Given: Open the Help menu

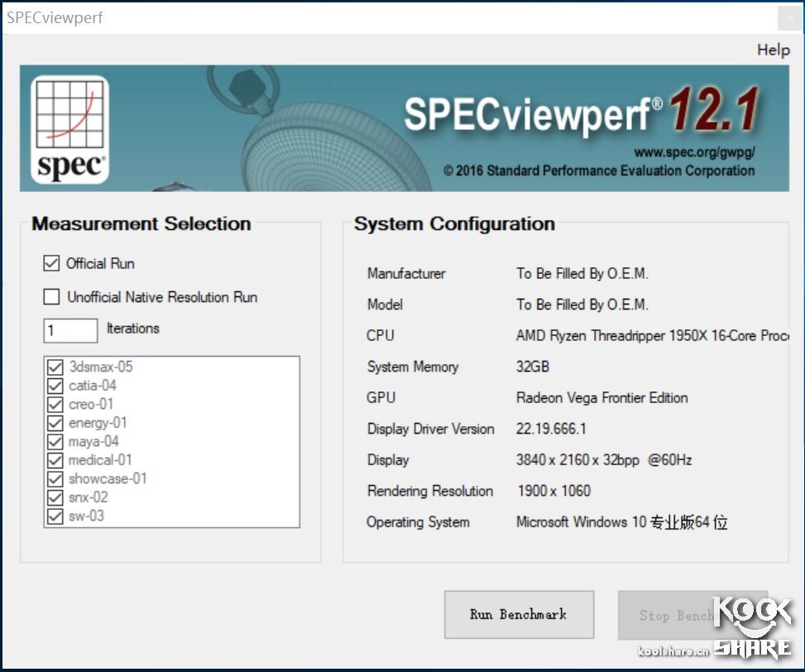Looking at the screenshot, I should 773,50.
